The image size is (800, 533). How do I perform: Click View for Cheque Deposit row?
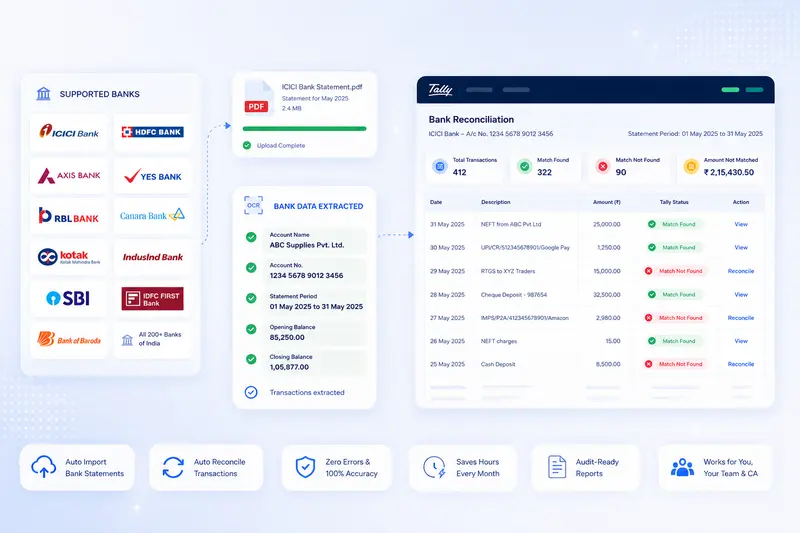[741, 295]
